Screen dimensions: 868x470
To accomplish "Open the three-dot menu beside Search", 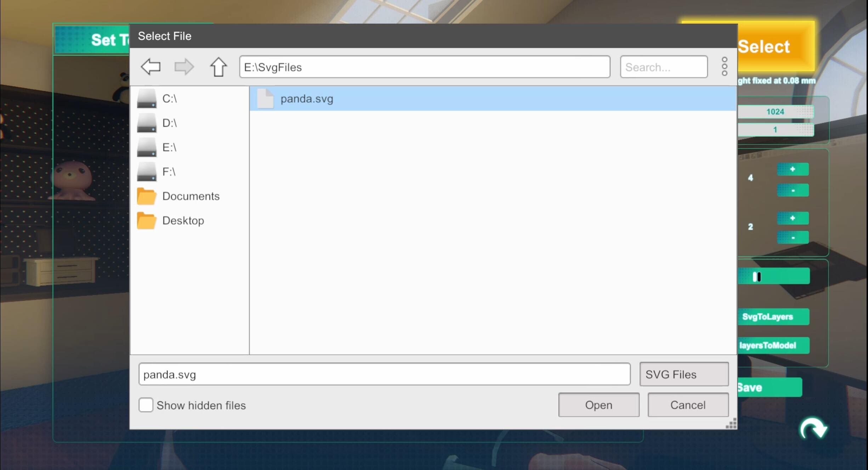I will pyautogui.click(x=724, y=67).
